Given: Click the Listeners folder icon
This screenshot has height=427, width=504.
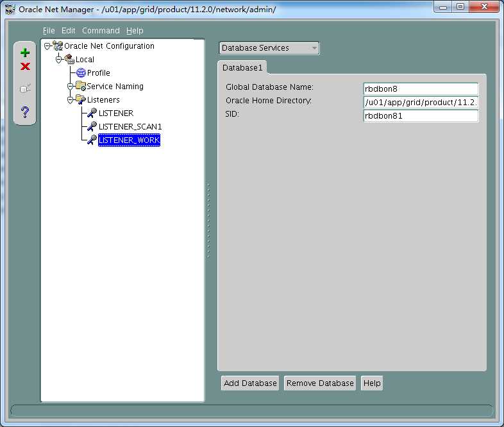Looking at the screenshot, I should point(81,99).
